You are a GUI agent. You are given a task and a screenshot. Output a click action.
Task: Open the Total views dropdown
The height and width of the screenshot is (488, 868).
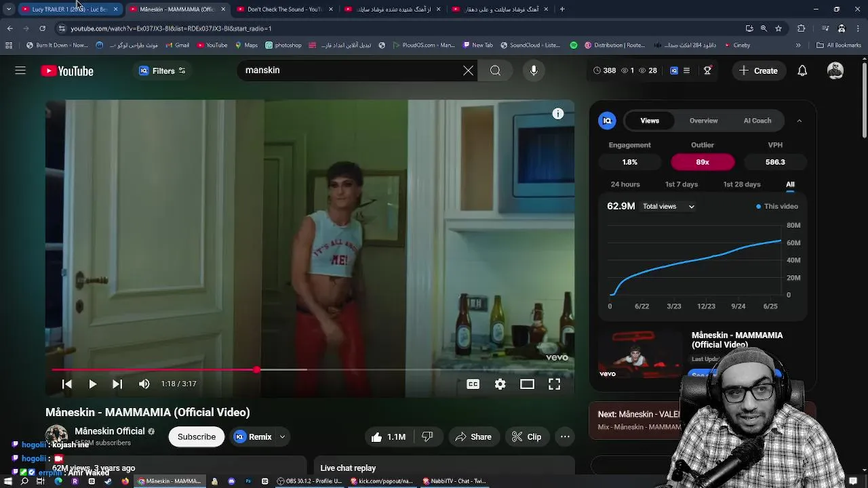669,206
